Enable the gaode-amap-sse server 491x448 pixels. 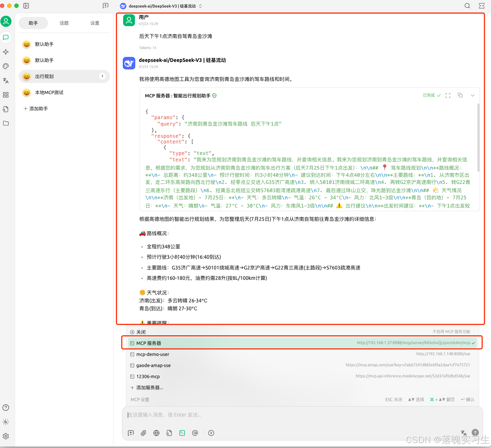point(302,365)
